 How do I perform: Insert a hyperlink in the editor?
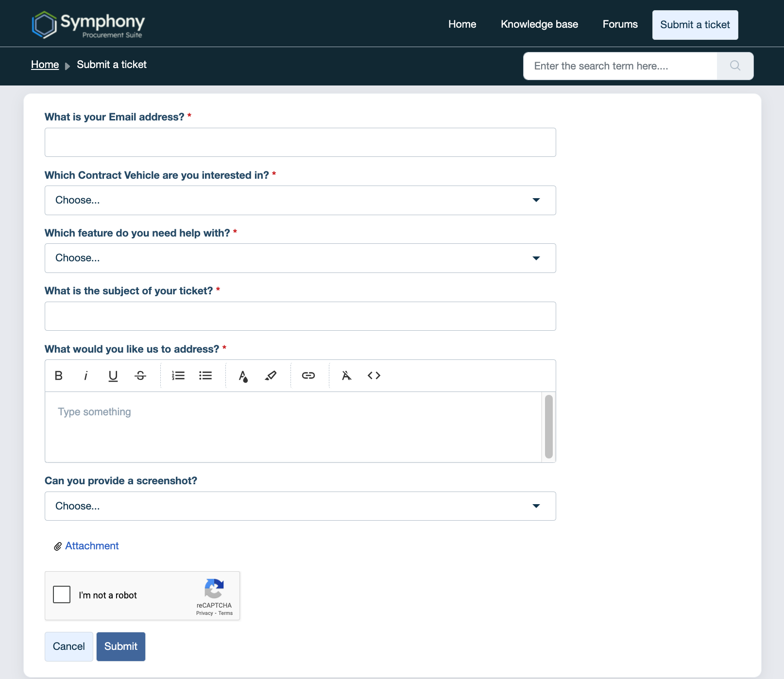pyautogui.click(x=309, y=375)
